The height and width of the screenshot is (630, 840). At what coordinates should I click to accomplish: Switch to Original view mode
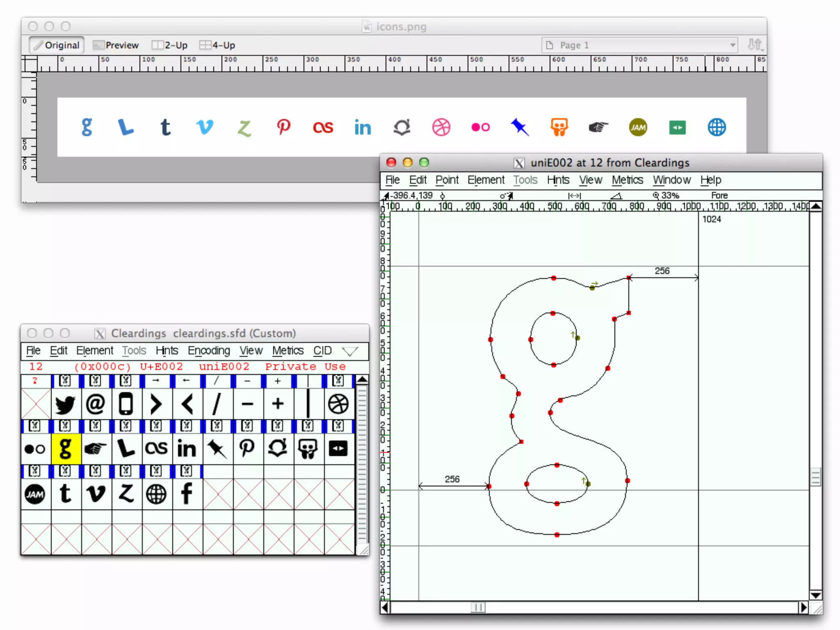point(57,45)
